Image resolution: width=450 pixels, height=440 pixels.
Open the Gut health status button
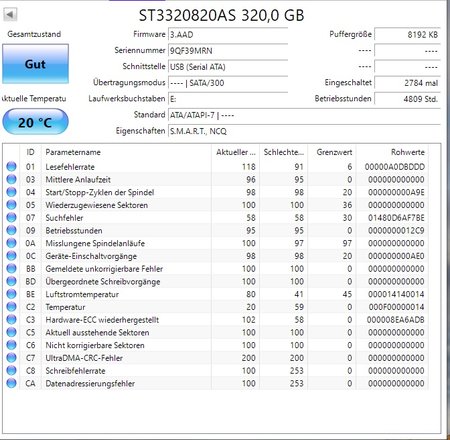click(35, 64)
